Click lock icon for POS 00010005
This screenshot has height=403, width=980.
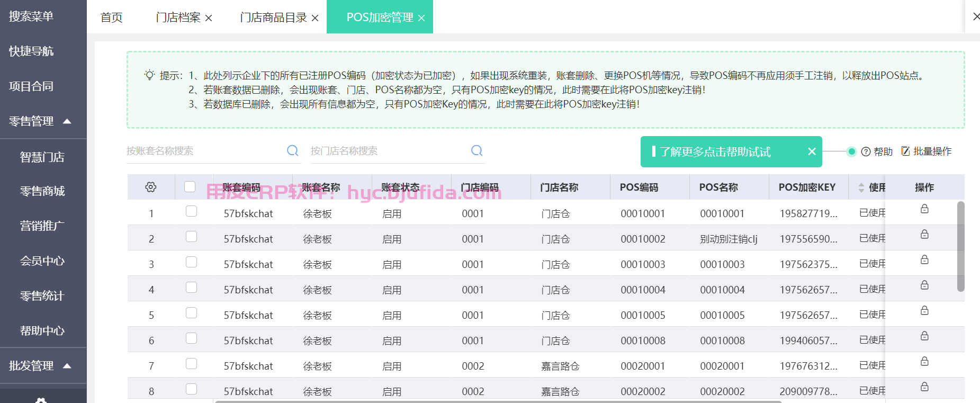coord(924,310)
